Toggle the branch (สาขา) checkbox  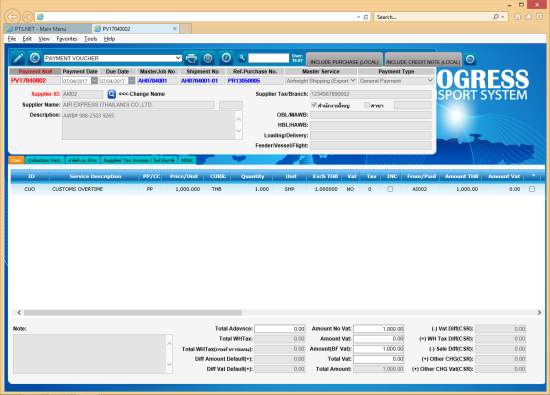tap(367, 105)
